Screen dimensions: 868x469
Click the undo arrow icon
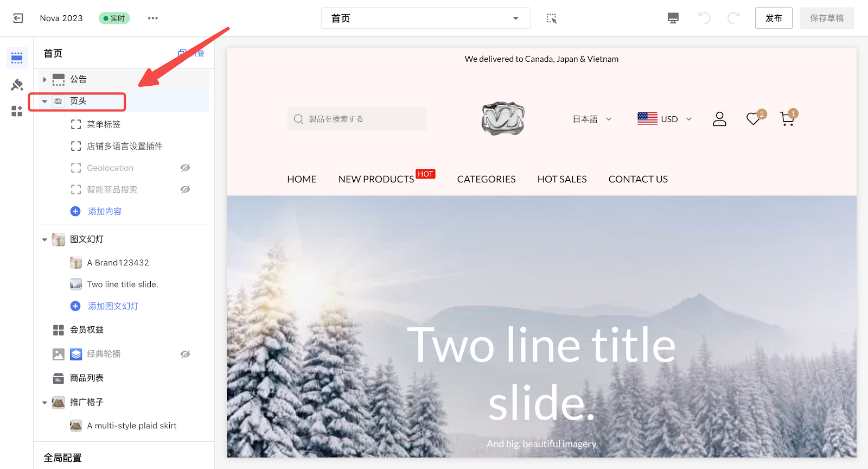tap(704, 18)
